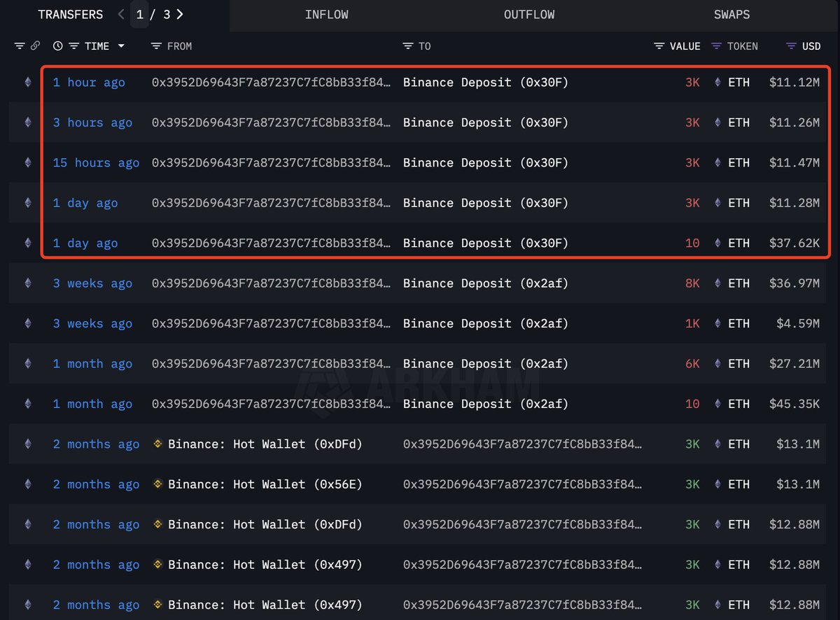Open the SWAPS tab
The width and height of the screenshot is (840, 620).
731,15
